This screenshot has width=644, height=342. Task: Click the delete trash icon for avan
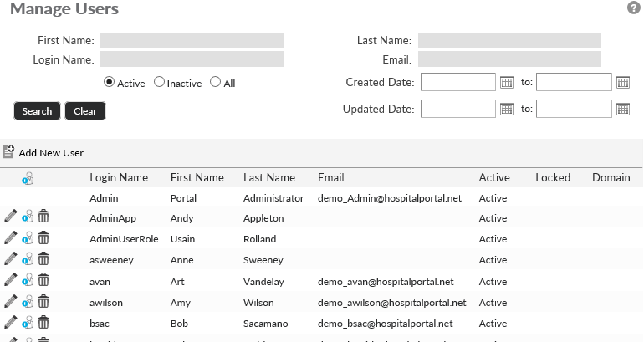43,281
